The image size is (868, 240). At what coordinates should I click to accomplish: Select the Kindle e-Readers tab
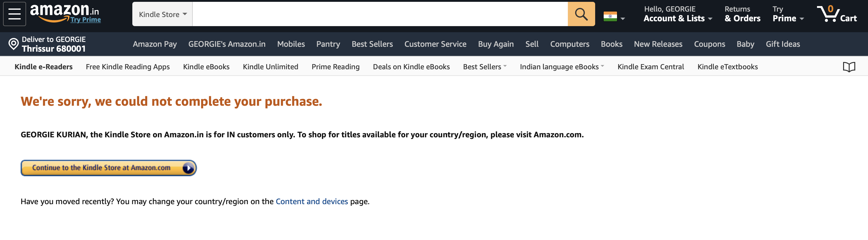pos(43,67)
